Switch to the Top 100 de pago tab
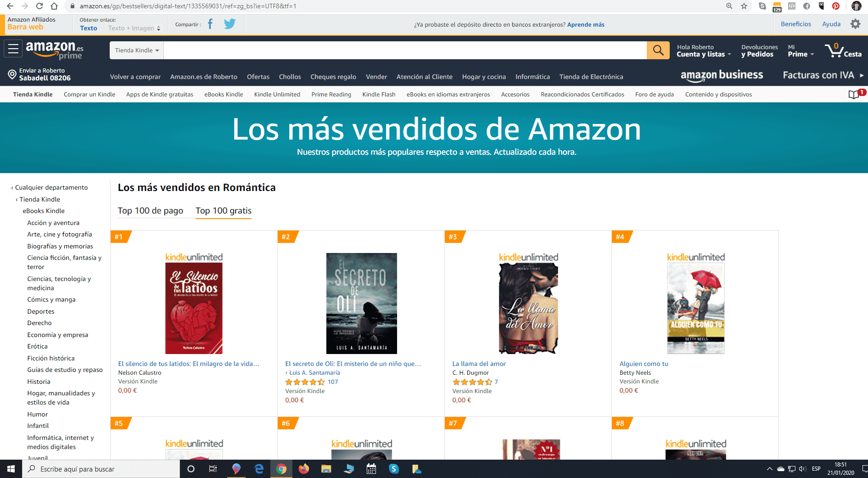868x478 pixels. [151, 211]
